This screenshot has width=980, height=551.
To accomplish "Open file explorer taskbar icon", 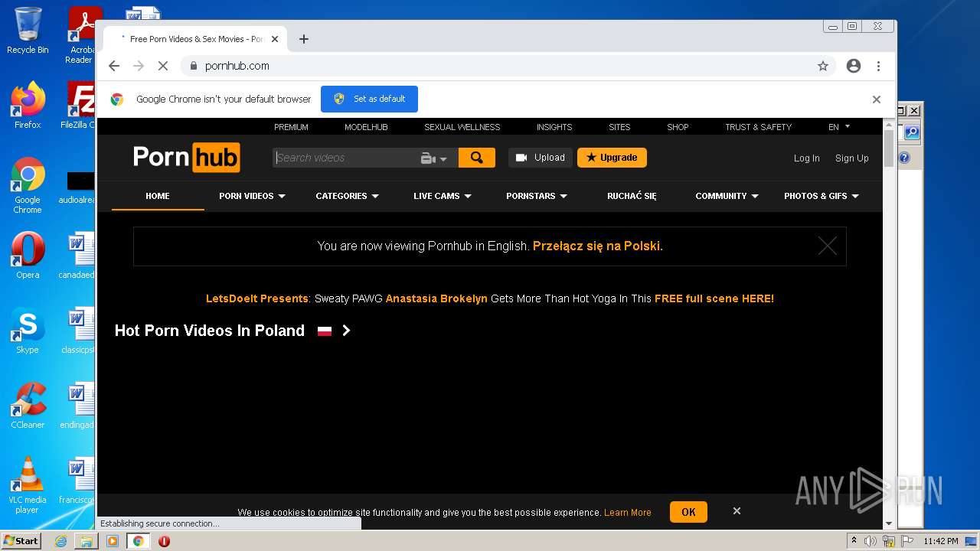I will 87,541.
